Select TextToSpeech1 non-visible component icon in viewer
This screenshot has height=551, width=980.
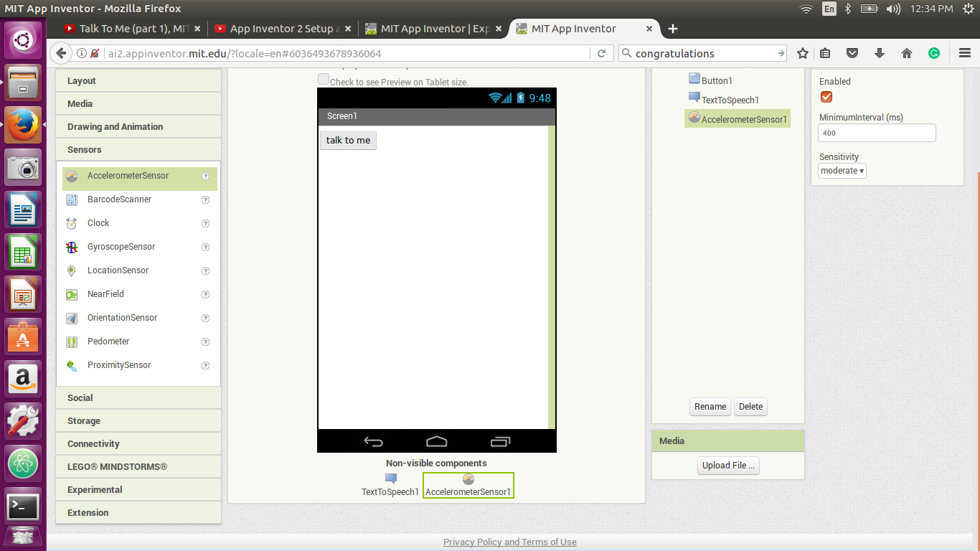pos(390,479)
